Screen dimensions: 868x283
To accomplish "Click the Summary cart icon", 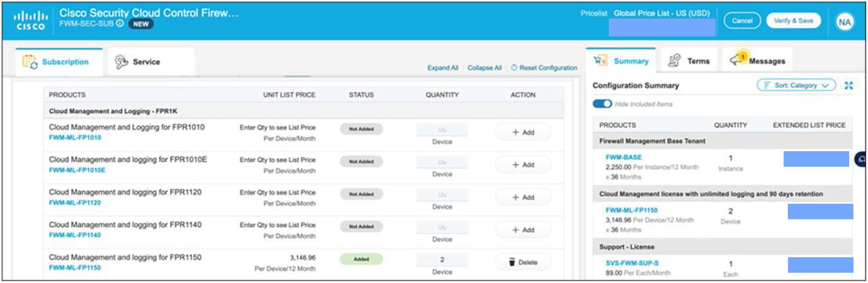I will tap(600, 61).
